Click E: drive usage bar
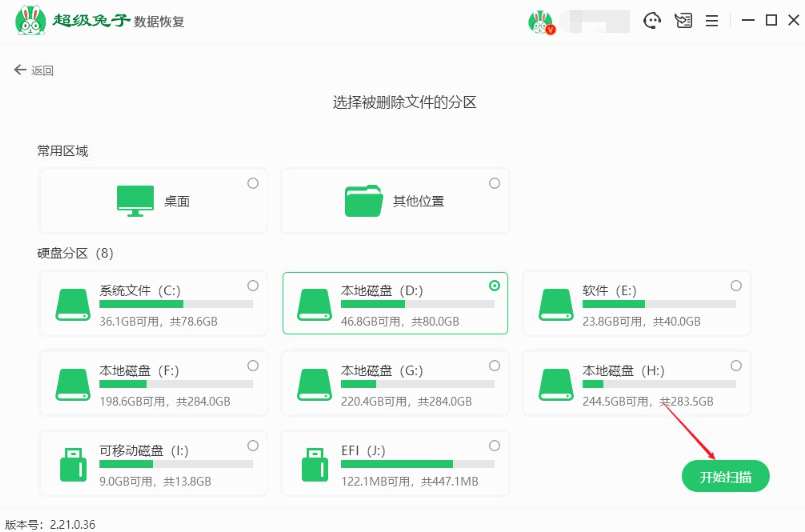 [x=659, y=304]
